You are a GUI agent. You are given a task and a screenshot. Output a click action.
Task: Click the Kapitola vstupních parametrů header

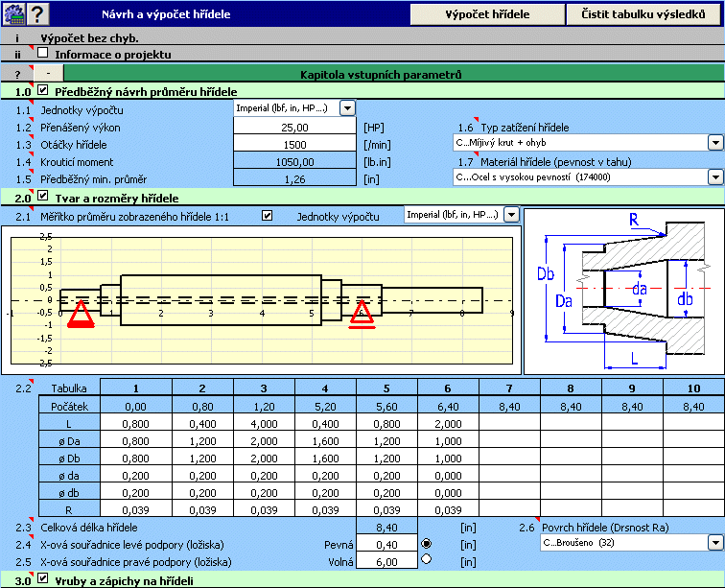click(x=381, y=74)
